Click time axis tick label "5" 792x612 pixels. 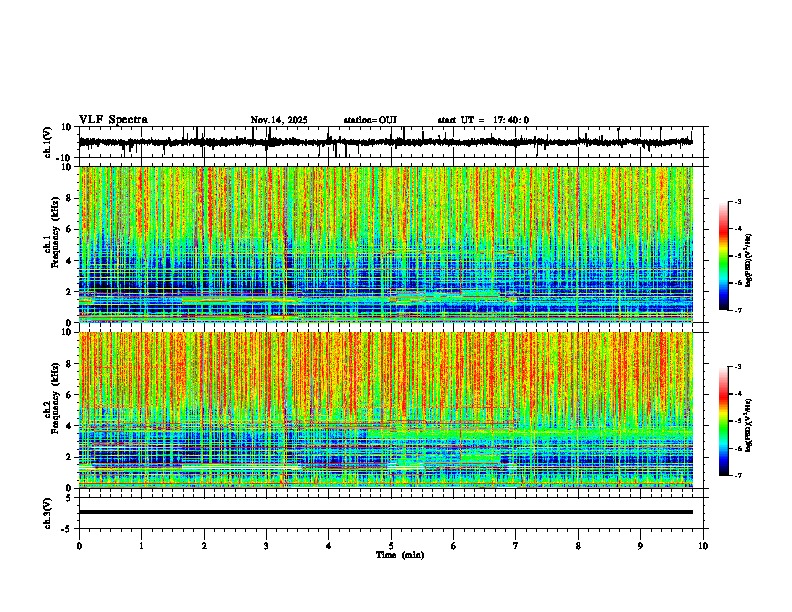(391, 546)
